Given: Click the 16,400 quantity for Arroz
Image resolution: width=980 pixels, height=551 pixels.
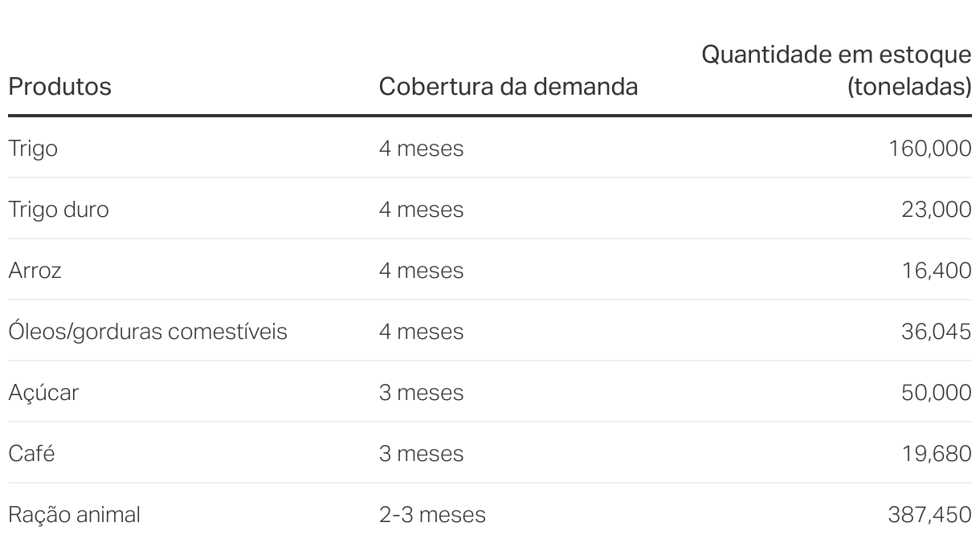Looking at the screenshot, I should (937, 271).
